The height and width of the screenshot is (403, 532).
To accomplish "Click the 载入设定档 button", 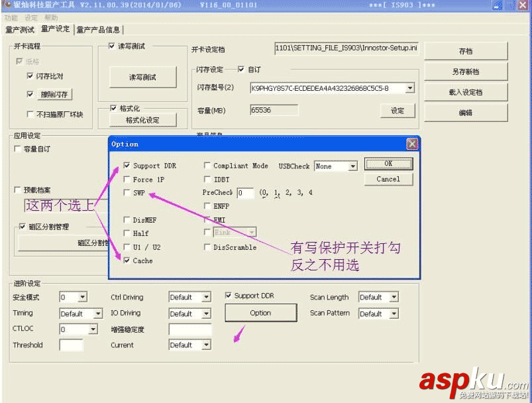I will click(466, 92).
